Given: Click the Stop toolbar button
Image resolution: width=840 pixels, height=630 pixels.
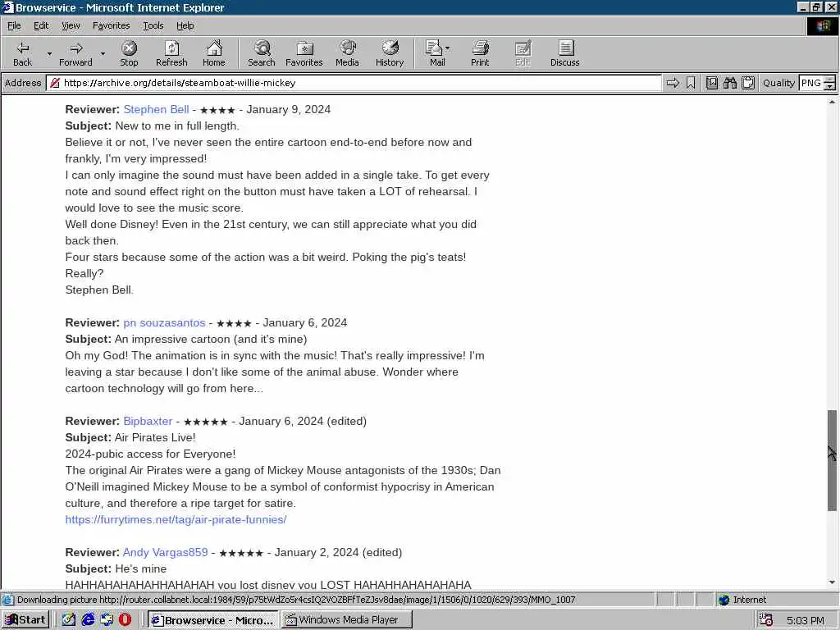Looking at the screenshot, I should pos(129,53).
